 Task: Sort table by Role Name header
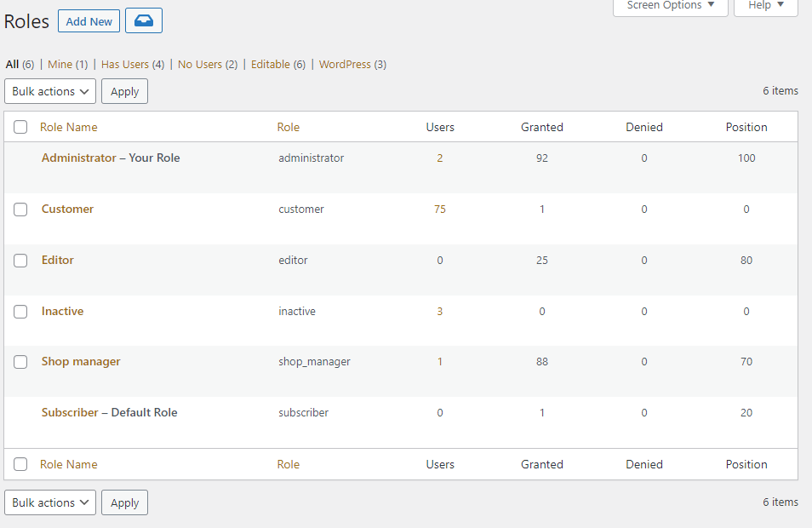69,127
